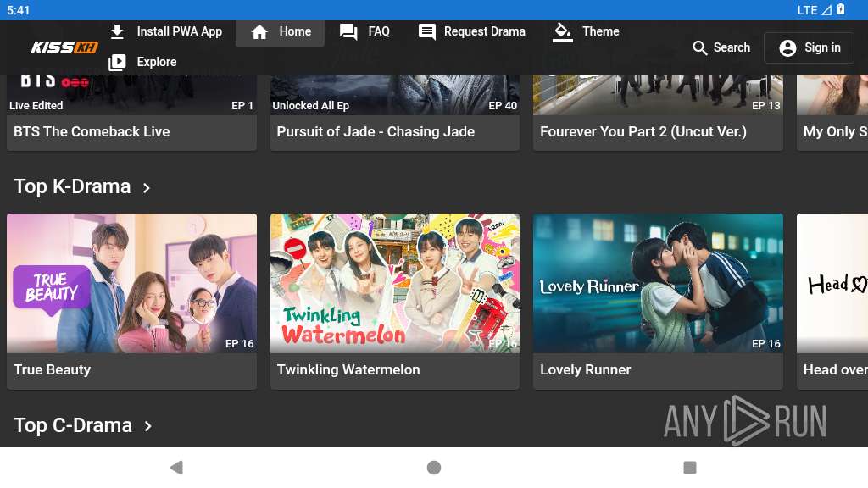Image resolution: width=868 pixels, height=488 pixels.
Task: Go to the Home tab
Action: click(280, 33)
